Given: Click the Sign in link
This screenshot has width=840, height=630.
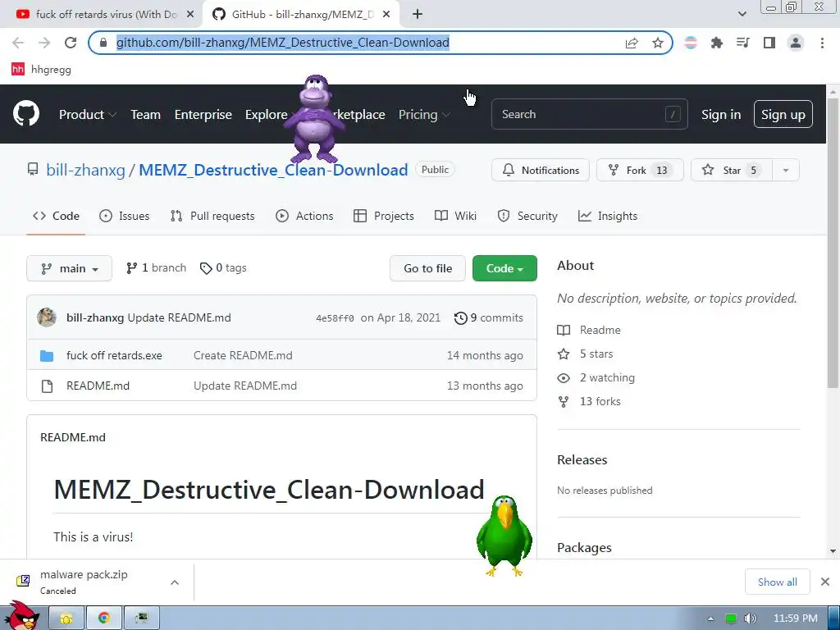Looking at the screenshot, I should coord(721,114).
